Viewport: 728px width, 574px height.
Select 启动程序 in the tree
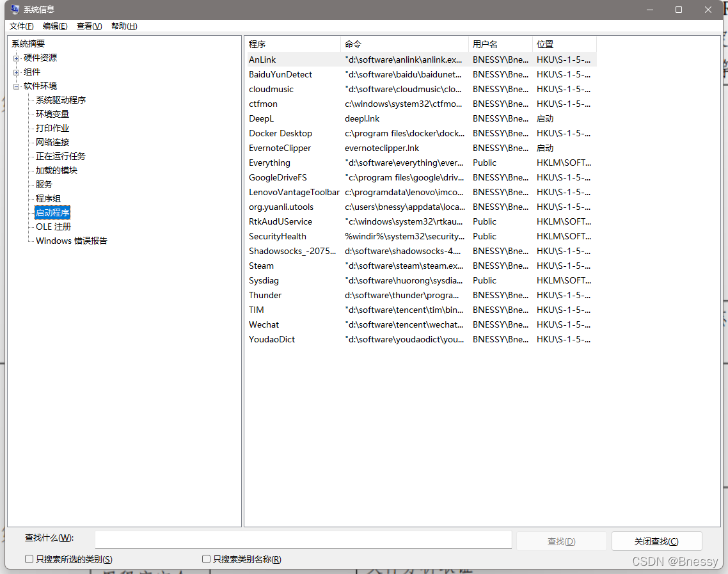(52, 212)
